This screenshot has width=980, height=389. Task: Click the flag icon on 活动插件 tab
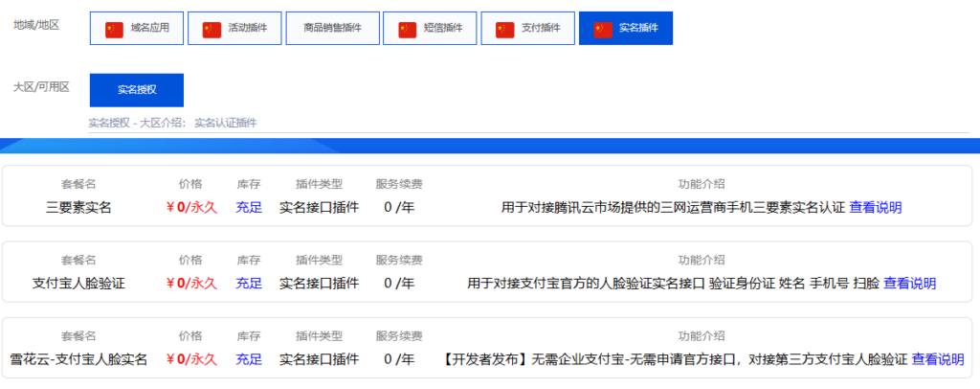[x=212, y=29]
